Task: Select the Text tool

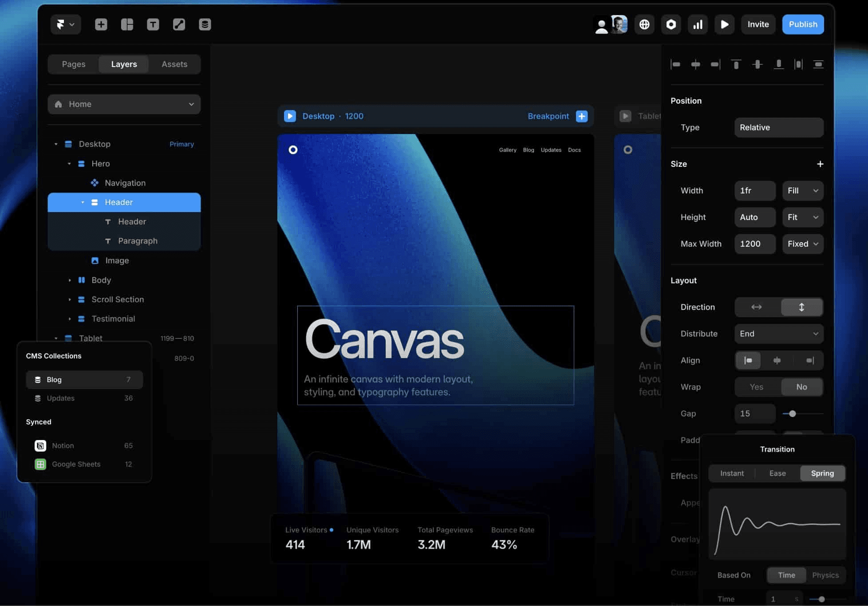Action: click(x=153, y=24)
